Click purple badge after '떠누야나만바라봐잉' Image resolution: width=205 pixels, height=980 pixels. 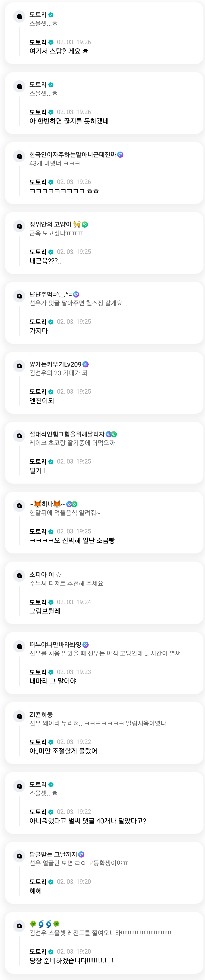click(x=85, y=645)
